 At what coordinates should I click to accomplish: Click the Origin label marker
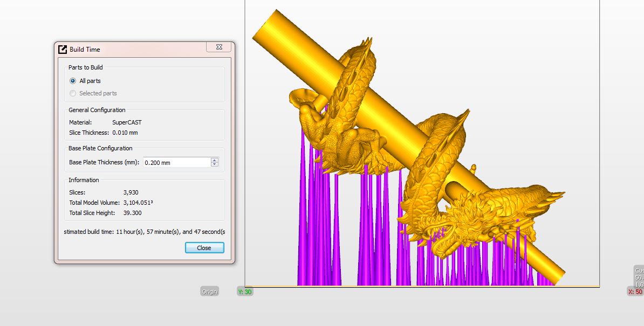(x=209, y=292)
